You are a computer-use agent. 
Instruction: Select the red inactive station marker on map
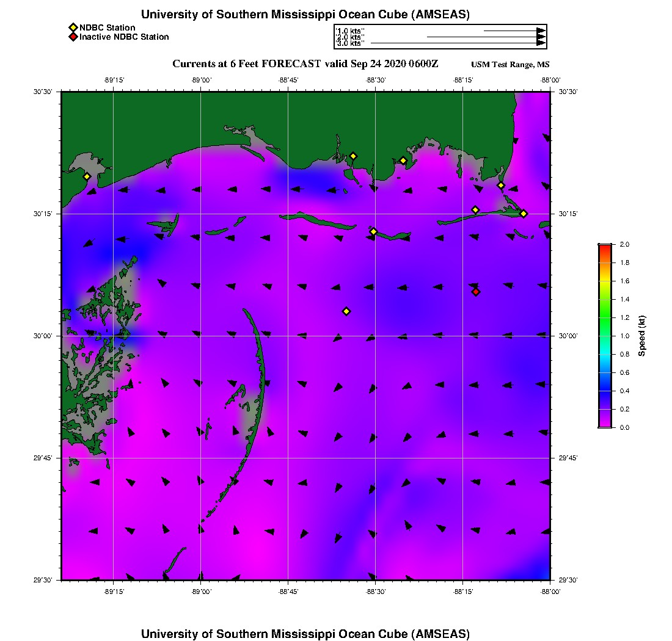pyautogui.click(x=476, y=292)
